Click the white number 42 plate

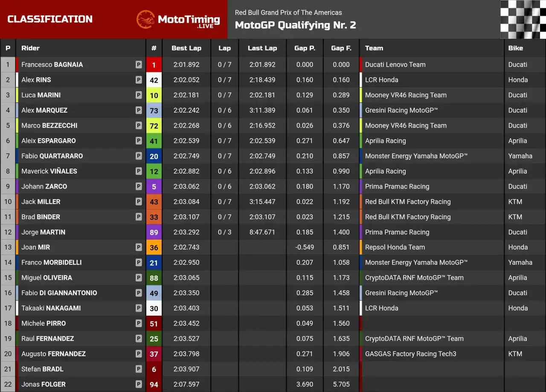coord(154,80)
